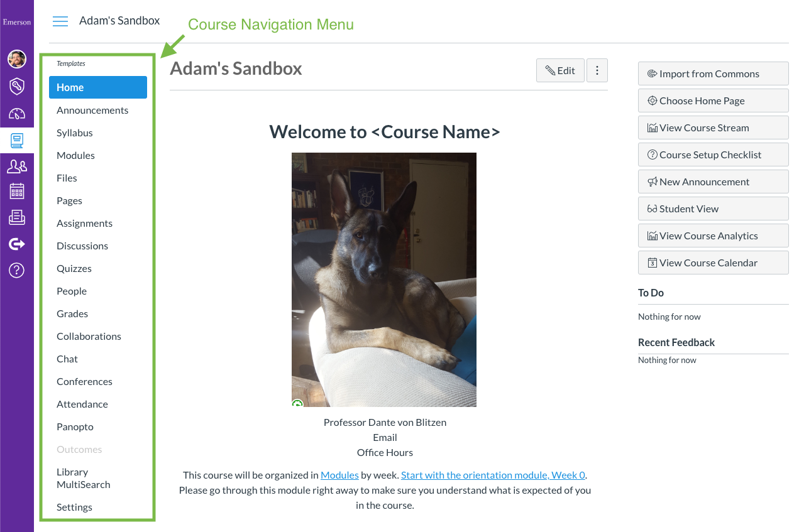The height and width of the screenshot is (532, 799).
Task: Open the three-dot options menu beside Edit
Action: [x=597, y=70]
